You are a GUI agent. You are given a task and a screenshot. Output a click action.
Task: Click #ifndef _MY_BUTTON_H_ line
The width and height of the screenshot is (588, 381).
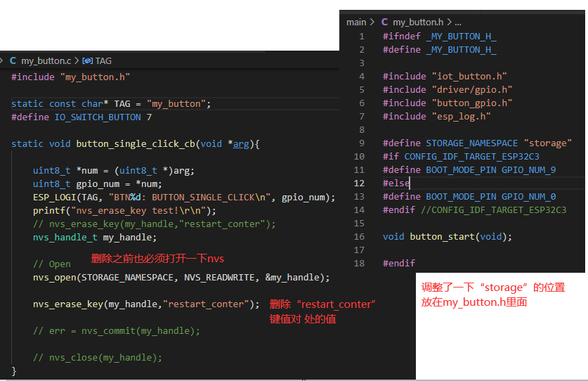click(x=440, y=36)
